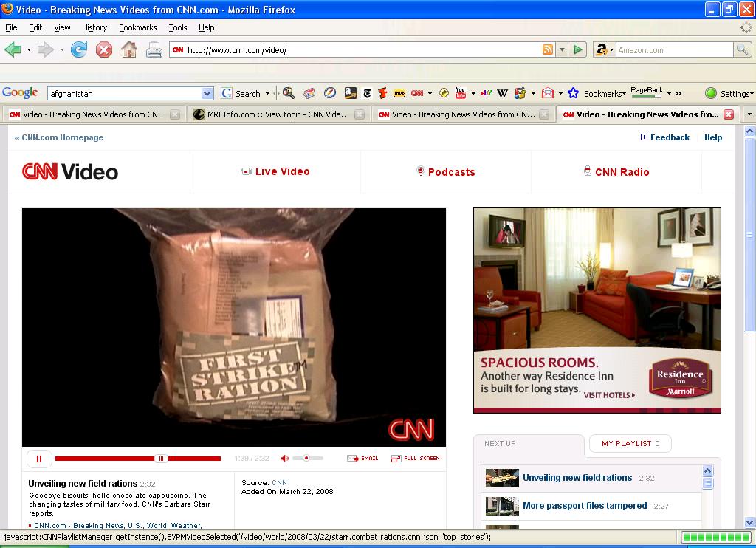
Task: Open the Google toolbar Bookmarks dropdown
Action: click(604, 94)
